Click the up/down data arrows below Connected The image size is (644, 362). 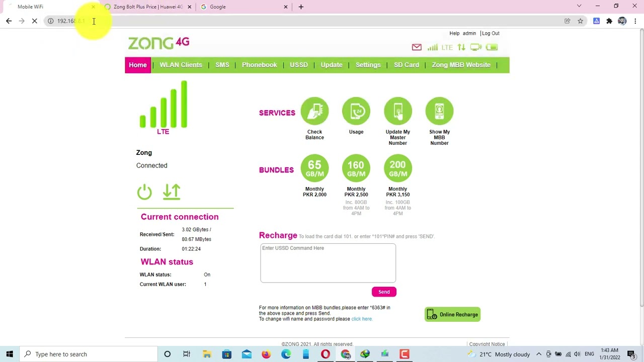[172, 192]
